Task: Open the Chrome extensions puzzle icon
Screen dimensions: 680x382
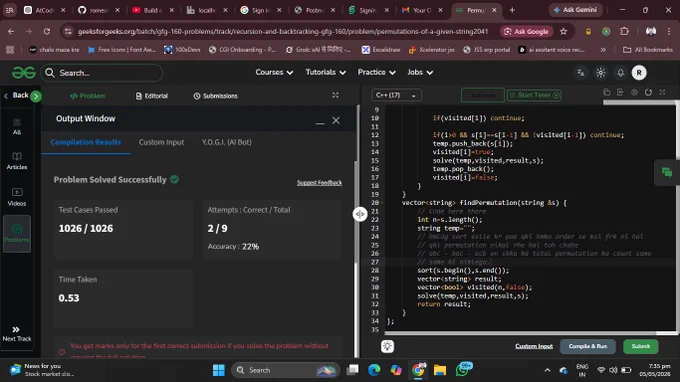Action: pos(624,31)
